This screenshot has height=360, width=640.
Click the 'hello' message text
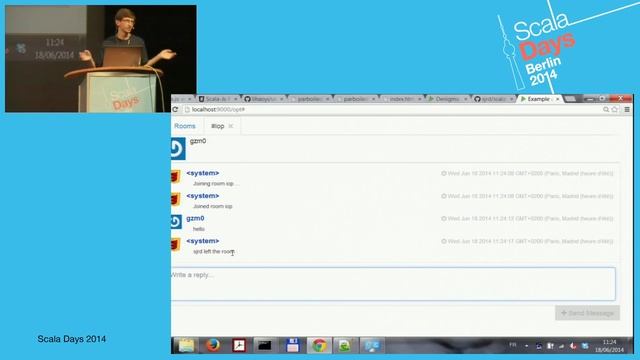(x=199, y=229)
